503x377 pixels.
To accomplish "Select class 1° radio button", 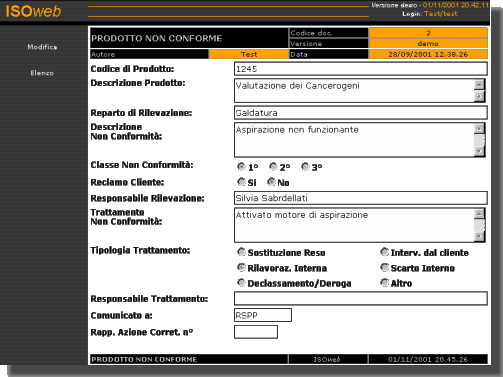I will click(x=241, y=166).
